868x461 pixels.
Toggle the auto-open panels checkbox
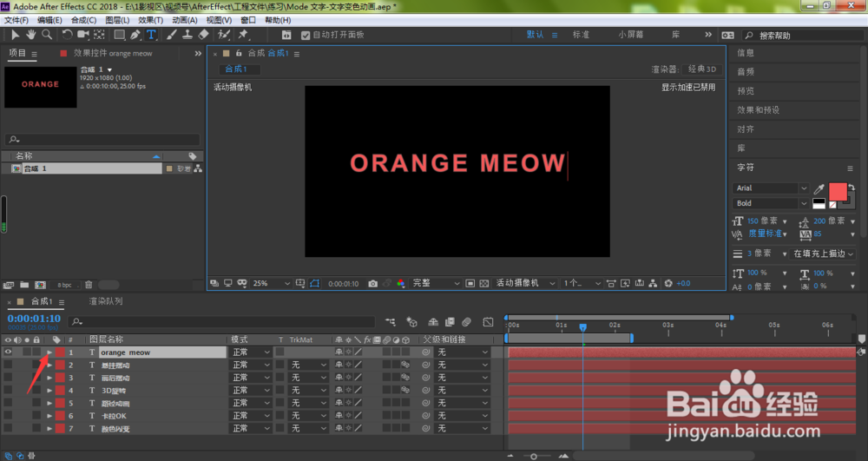pyautogui.click(x=305, y=35)
